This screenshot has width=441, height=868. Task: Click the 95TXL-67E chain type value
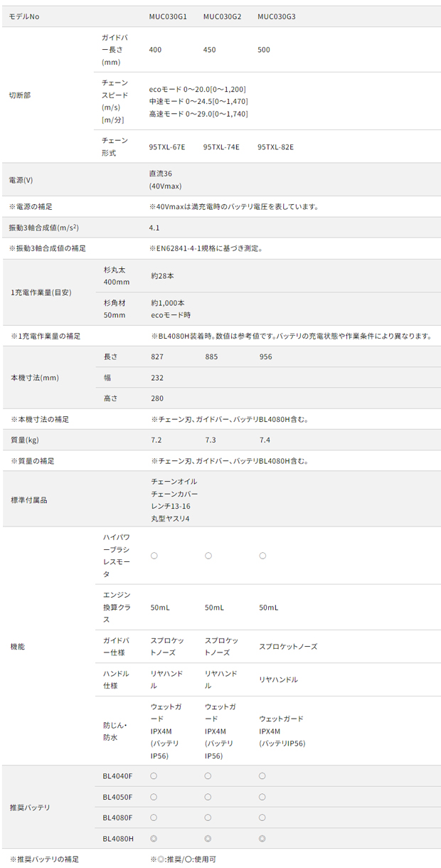pyautogui.click(x=167, y=147)
